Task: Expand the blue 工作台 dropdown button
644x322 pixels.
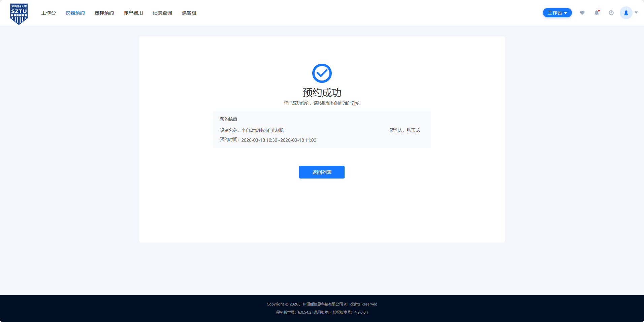Action: (557, 13)
